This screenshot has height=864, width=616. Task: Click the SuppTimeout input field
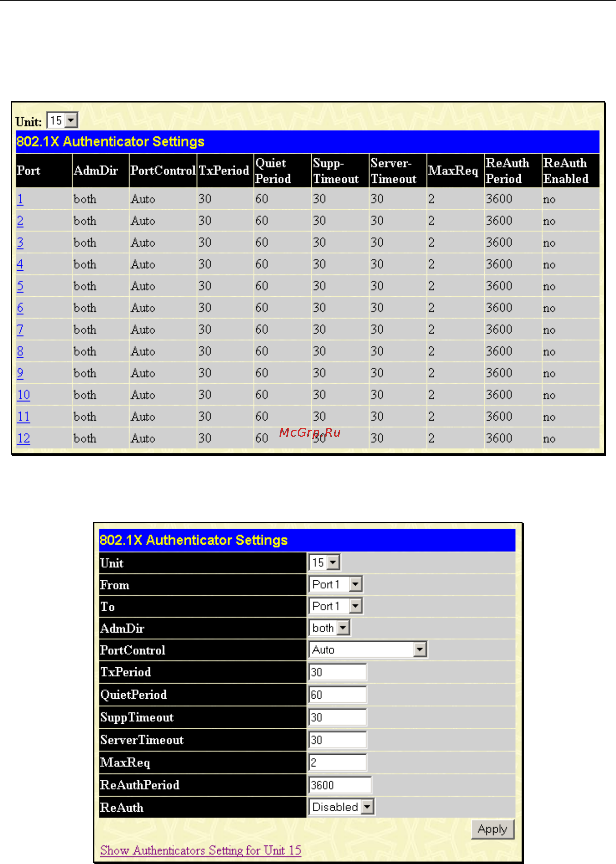pyautogui.click(x=338, y=717)
